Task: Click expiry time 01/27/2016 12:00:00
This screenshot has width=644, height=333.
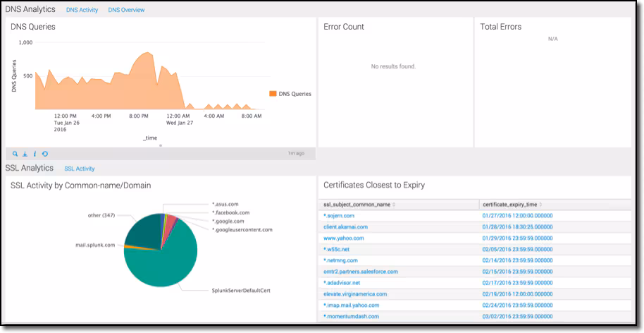Action: (518, 215)
